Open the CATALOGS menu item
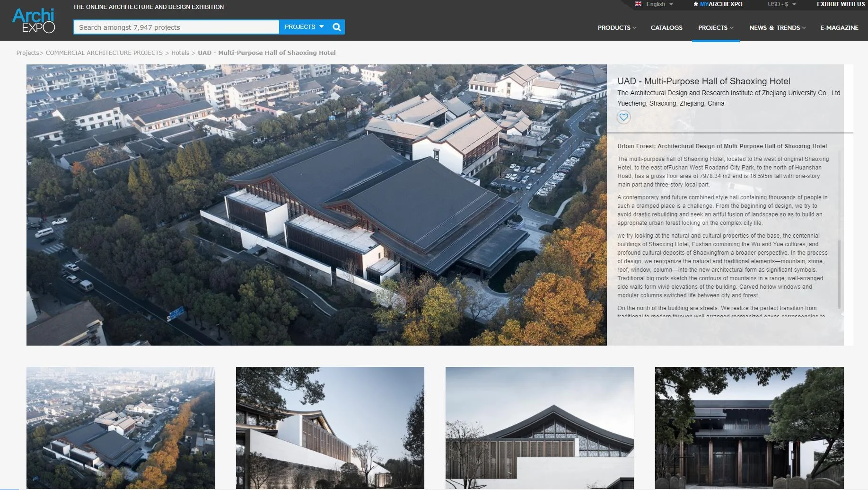 [x=666, y=28]
